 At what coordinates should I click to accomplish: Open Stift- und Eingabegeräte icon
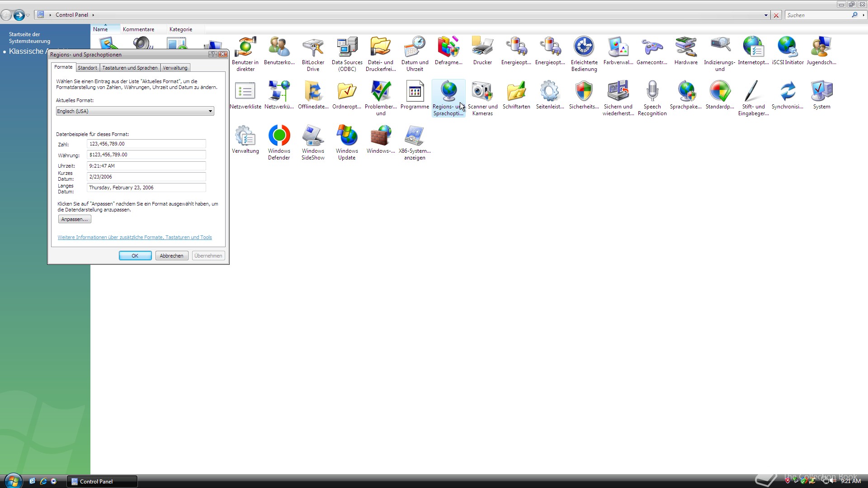coord(754,98)
